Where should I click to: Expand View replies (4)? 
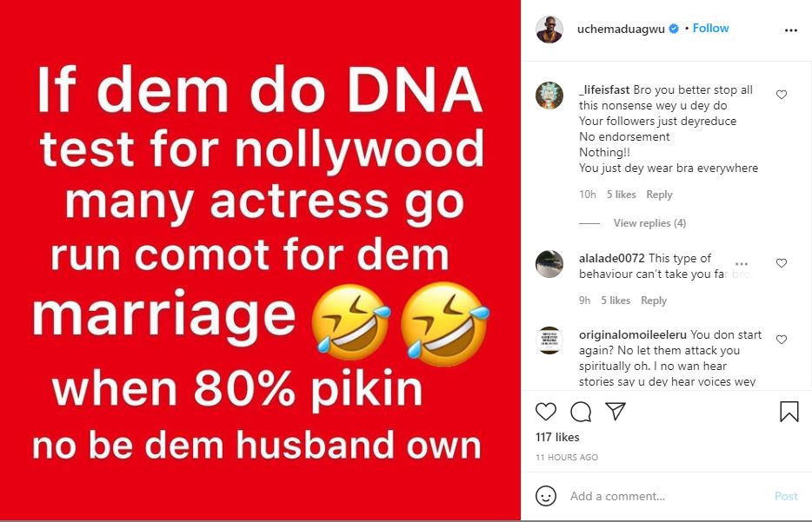(649, 223)
